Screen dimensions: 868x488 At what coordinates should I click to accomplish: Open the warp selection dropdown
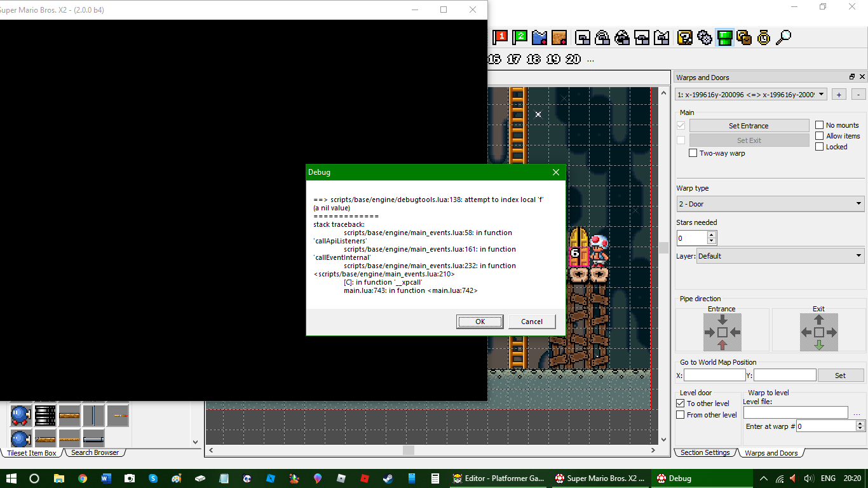click(751, 94)
